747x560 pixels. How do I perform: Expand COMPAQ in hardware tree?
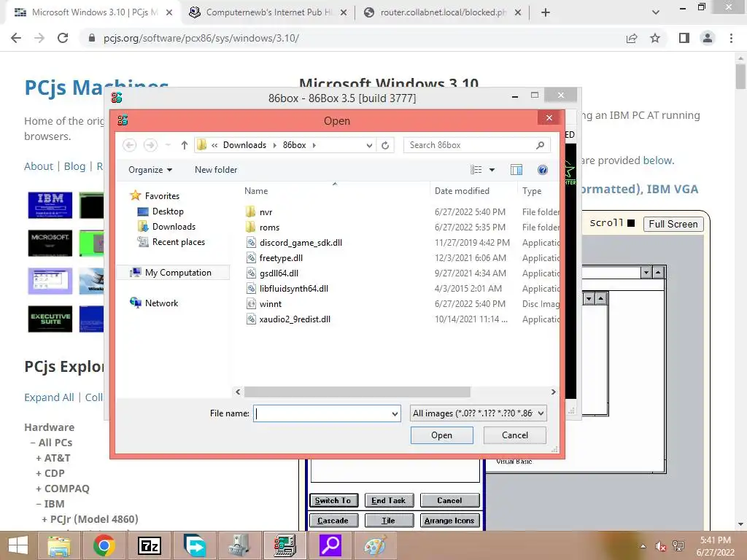pyautogui.click(x=63, y=489)
